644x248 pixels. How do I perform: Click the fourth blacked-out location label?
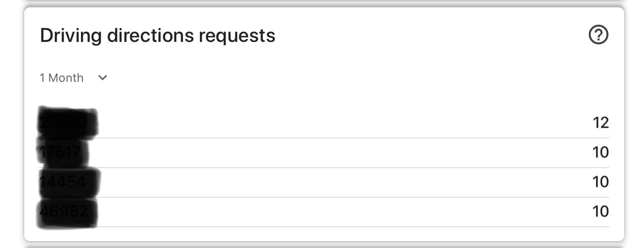coord(67,213)
